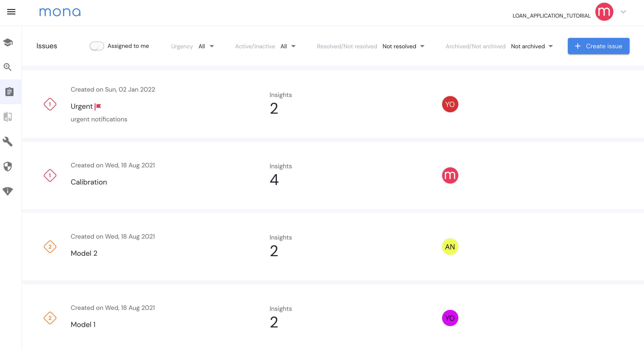Select the clipboard issues sidebar icon
644x350 pixels.
(9, 92)
